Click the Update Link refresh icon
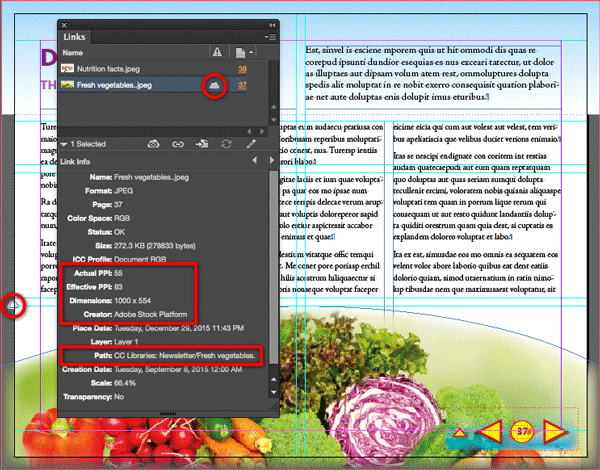Screen dimensions: 600x470 226,144
